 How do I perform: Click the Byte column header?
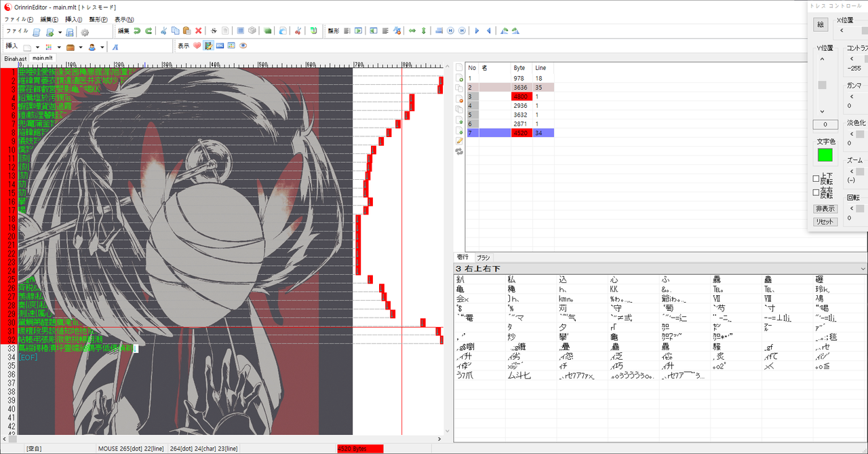521,68
